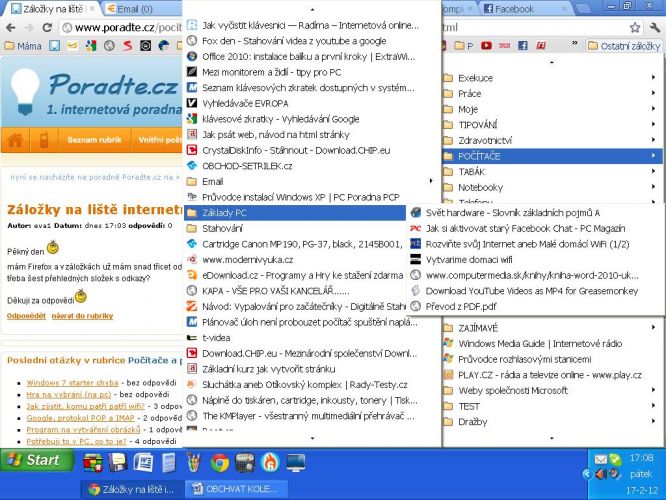This screenshot has height=500, width=666.
Task: Click the volume speaker icon in the system tray
Action: click(600, 473)
